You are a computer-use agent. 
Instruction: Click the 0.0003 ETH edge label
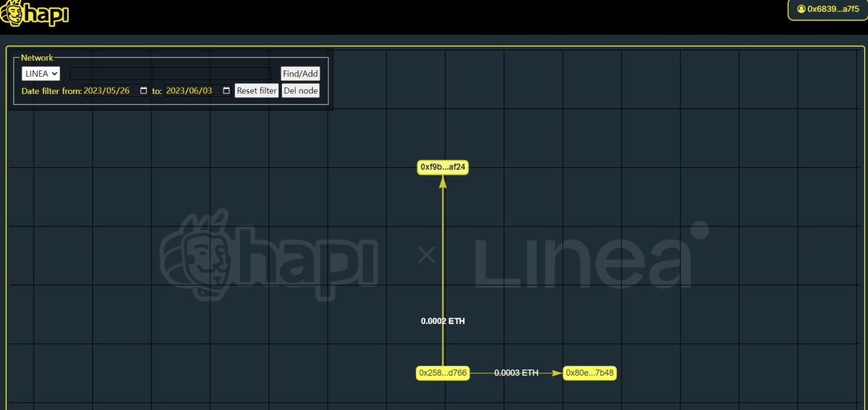pyautogui.click(x=516, y=373)
